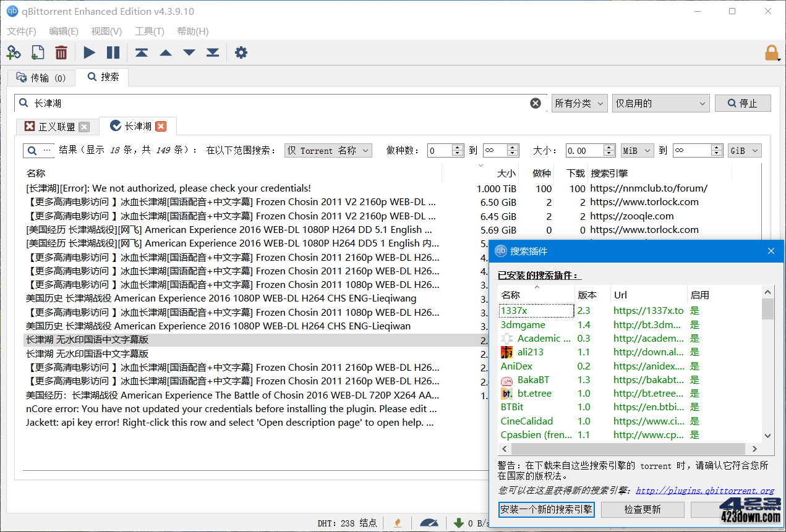Click the open torrent file icon
The width and height of the screenshot is (786, 532).
tap(37, 53)
